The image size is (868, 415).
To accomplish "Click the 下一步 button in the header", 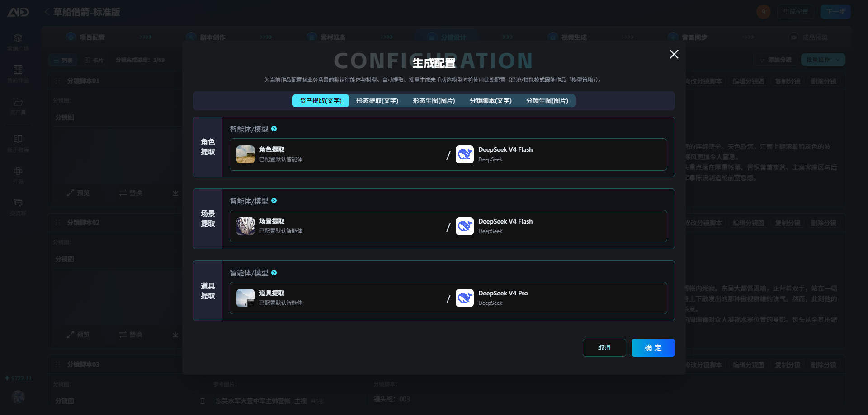I will [x=835, y=12].
